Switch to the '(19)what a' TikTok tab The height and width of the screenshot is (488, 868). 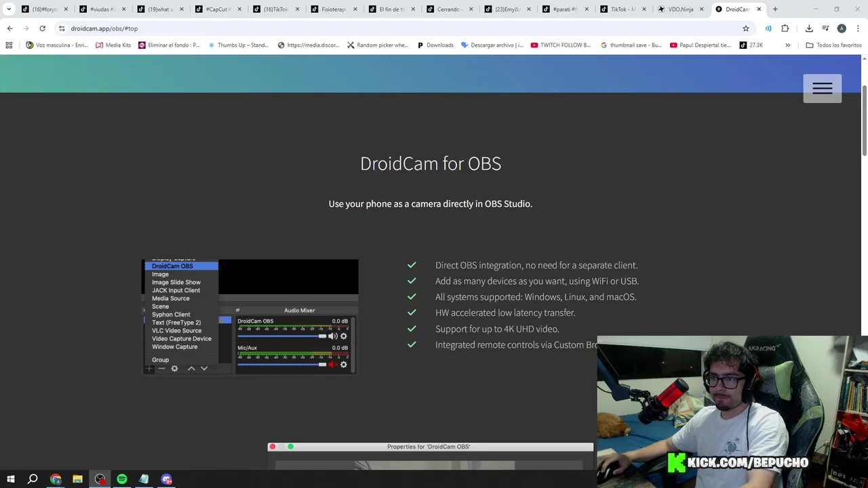click(159, 9)
